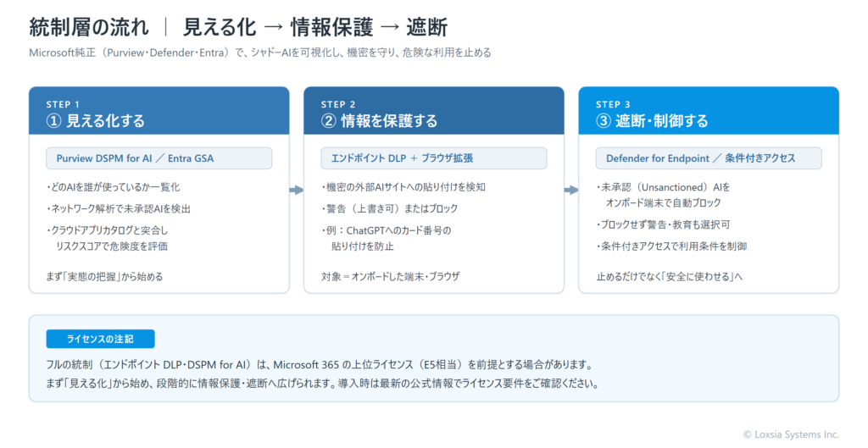Click footer 対象＝オンボードした端末・ブラウザ
868x448 pixels.
point(391,277)
